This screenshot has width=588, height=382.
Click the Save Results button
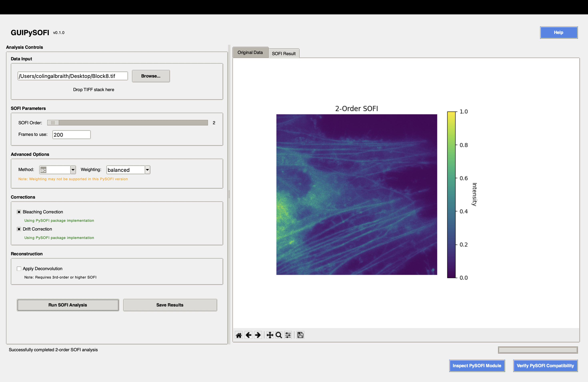tap(170, 305)
